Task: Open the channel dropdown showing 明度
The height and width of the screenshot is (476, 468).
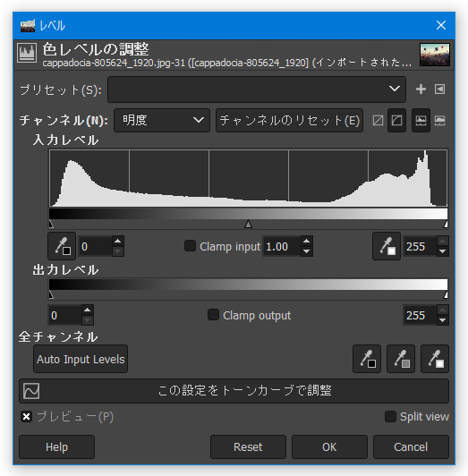Action: tap(162, 121)
